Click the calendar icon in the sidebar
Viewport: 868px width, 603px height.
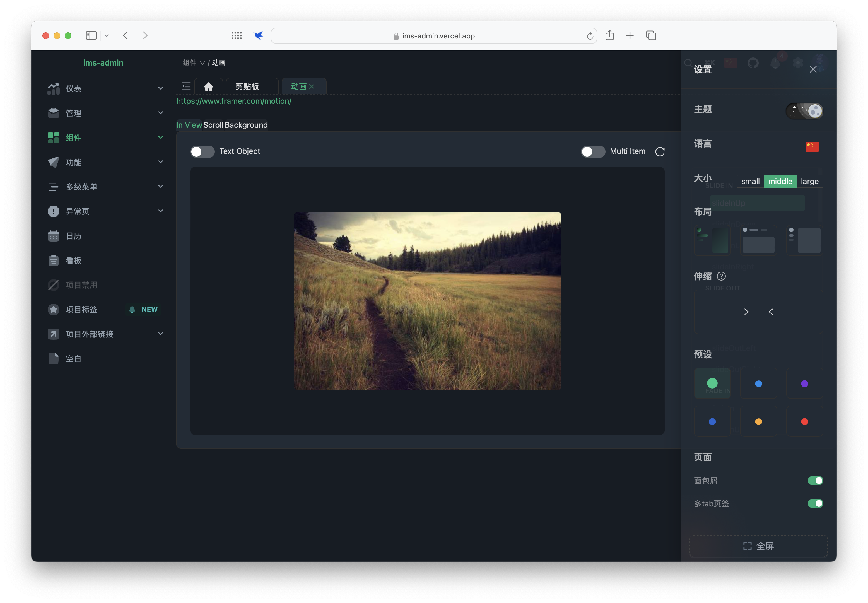pos(53,236)
